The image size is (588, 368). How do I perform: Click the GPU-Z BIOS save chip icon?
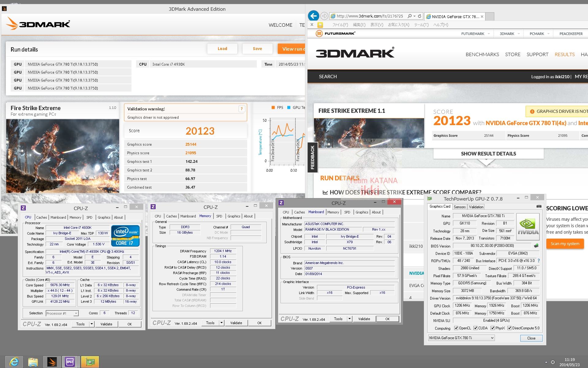point(536,246)
